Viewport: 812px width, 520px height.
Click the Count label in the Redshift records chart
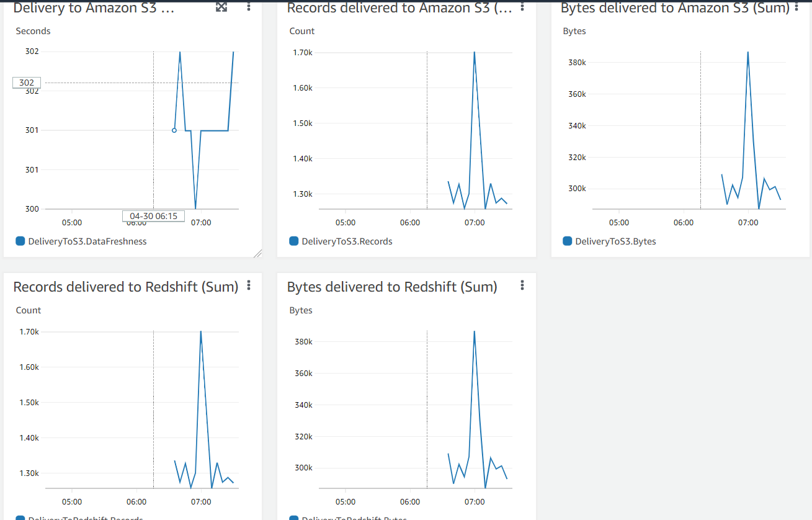29,310
